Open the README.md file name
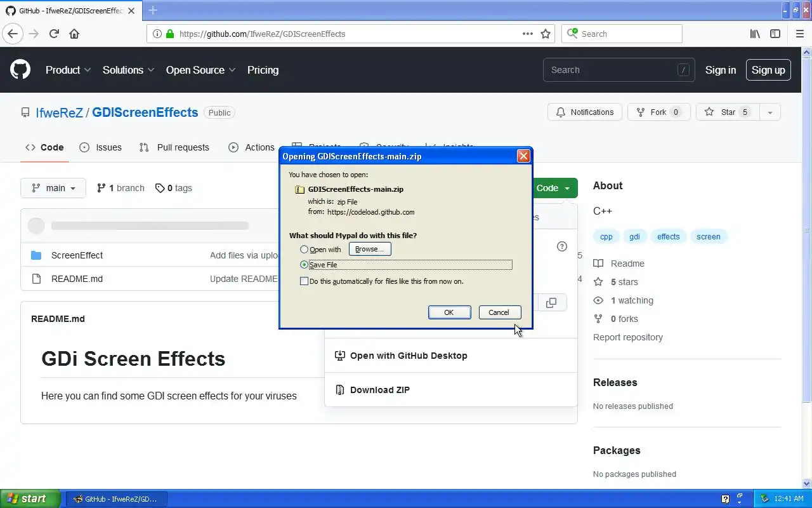 (77, 279)
